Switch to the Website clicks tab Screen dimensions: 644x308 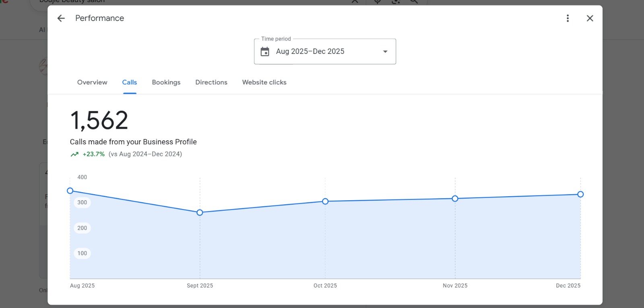[264, 82]
